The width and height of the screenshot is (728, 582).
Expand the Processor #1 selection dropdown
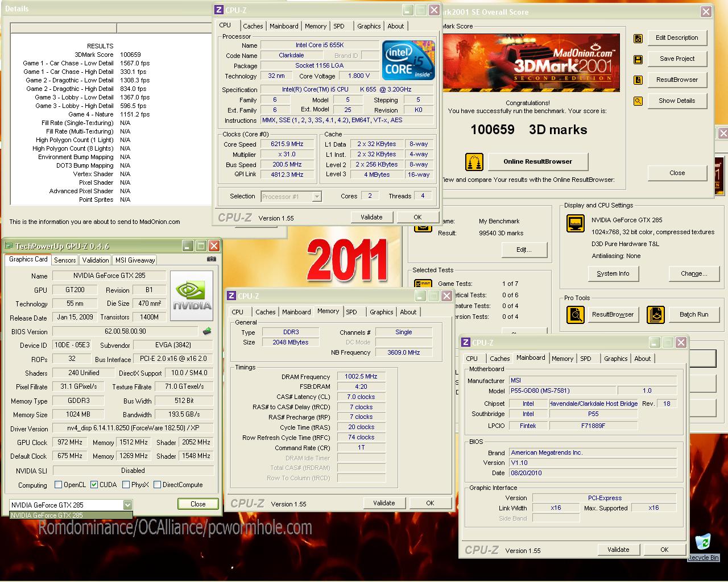(x=317, y=197)
